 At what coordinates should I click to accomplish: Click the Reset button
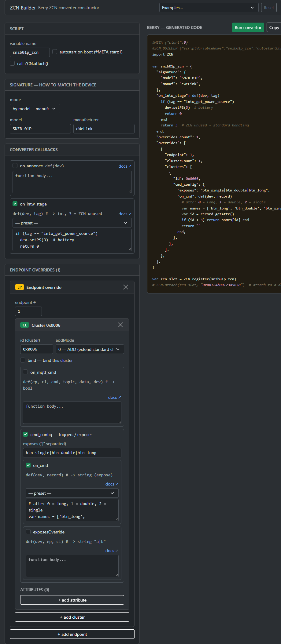coord(269,8)
